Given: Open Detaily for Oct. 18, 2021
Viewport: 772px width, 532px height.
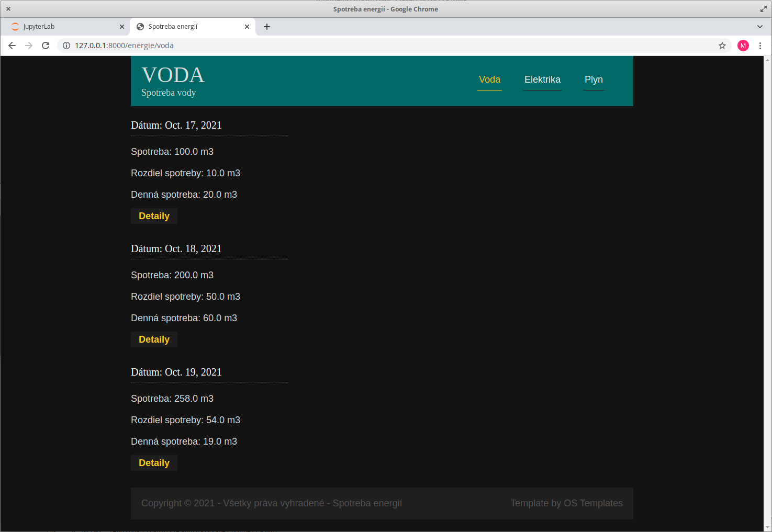Looking at the screenshot, I should click(x=154, y=339).
